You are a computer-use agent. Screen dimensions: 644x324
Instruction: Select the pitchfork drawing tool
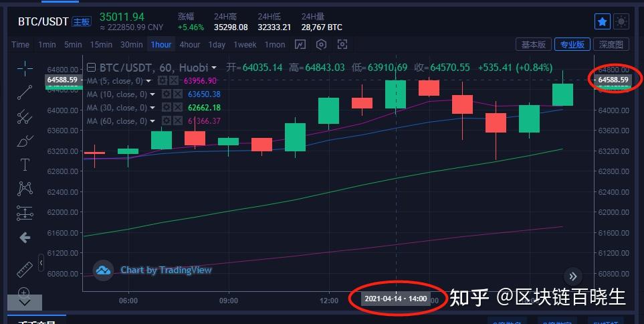(x=25, y=116)
